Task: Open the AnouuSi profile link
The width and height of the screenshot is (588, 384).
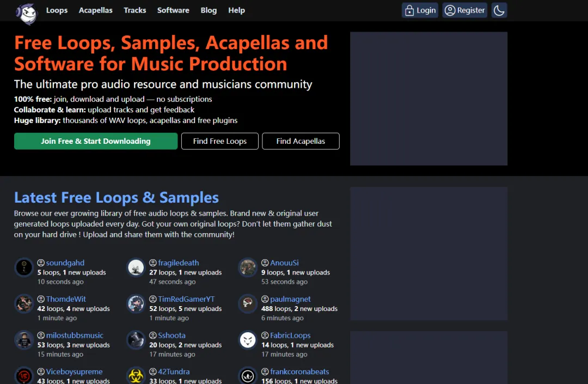Action: [x=285, y=263]
